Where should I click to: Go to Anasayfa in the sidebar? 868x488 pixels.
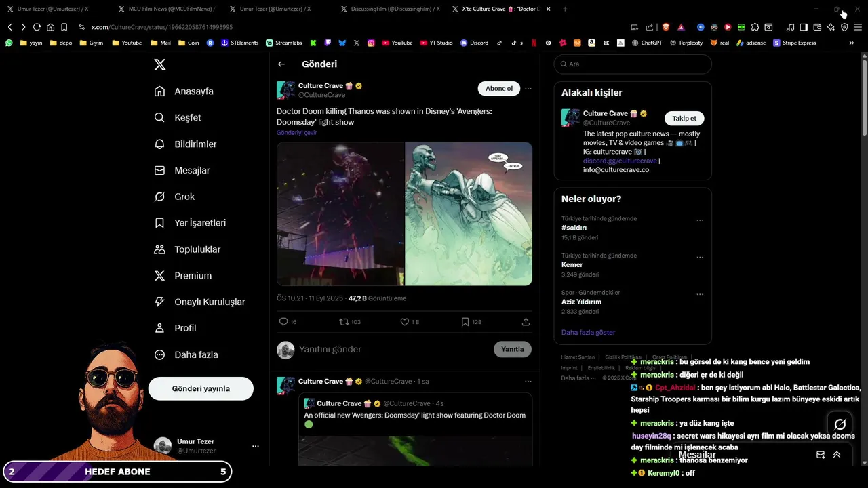point(184,91)
